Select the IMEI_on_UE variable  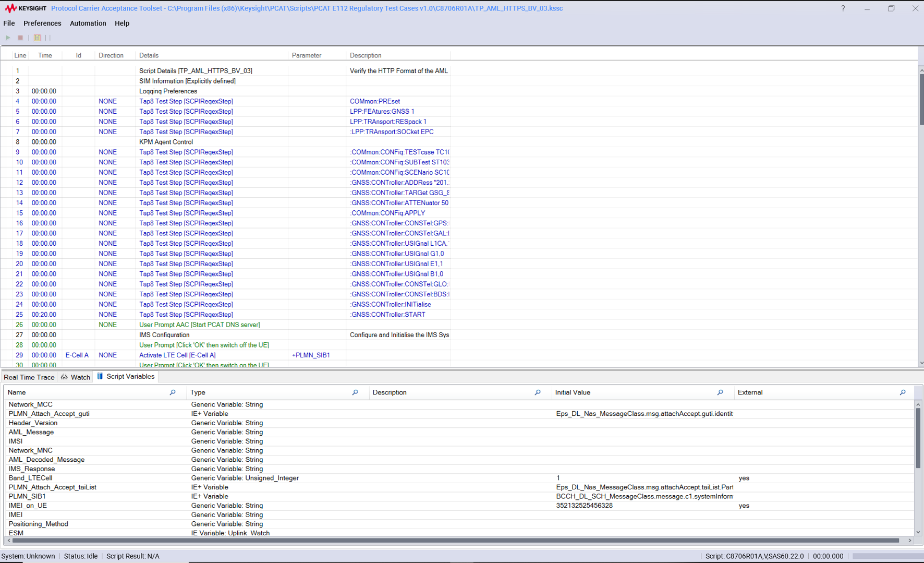pyautogui.click(x=459, y=506)
